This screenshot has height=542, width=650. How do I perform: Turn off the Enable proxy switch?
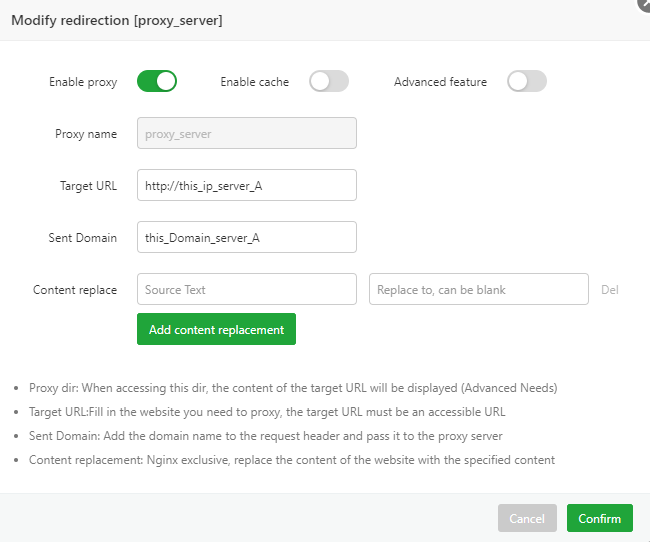157,81
